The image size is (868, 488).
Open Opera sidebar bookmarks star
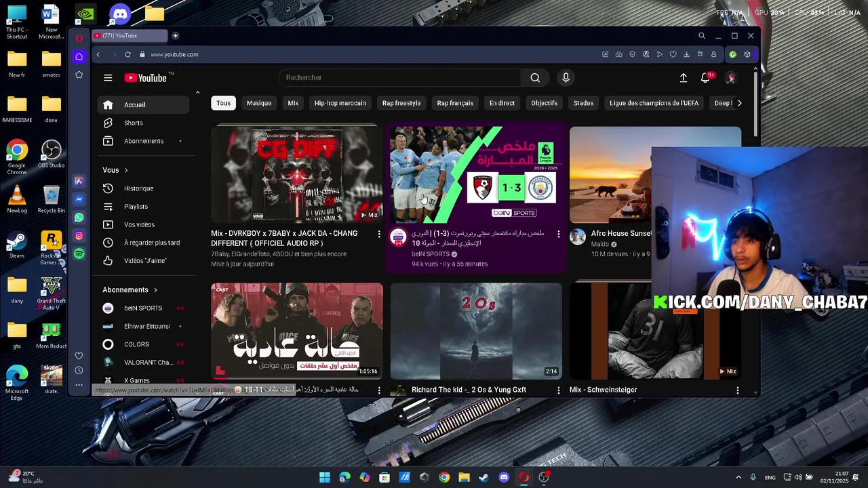79,75
